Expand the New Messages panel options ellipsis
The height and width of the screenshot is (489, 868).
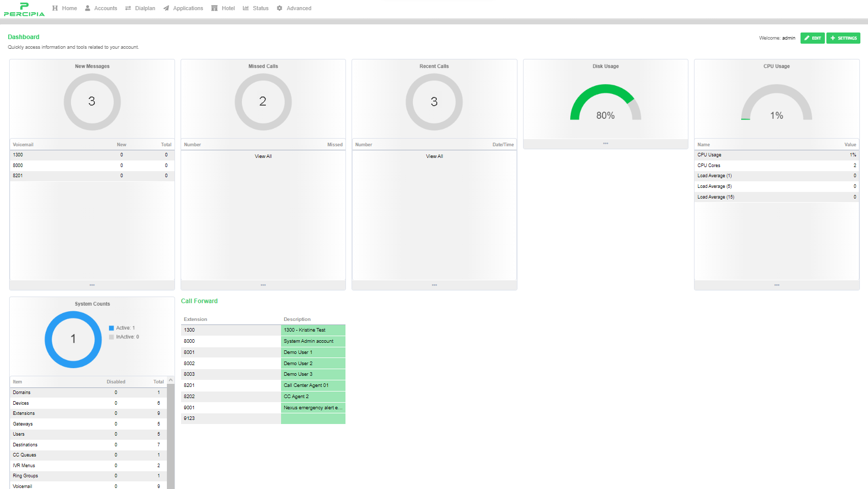coord(92,285)
